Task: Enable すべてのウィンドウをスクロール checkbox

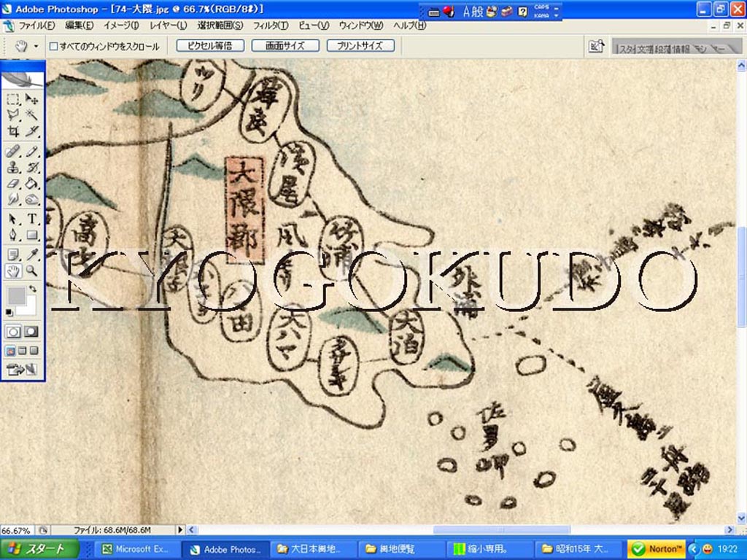Action: click(54, 46)
